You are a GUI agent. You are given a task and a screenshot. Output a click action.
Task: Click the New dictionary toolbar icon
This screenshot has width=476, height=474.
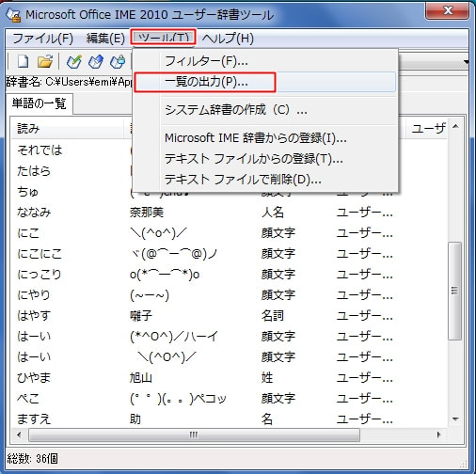(x=23, y=61)
